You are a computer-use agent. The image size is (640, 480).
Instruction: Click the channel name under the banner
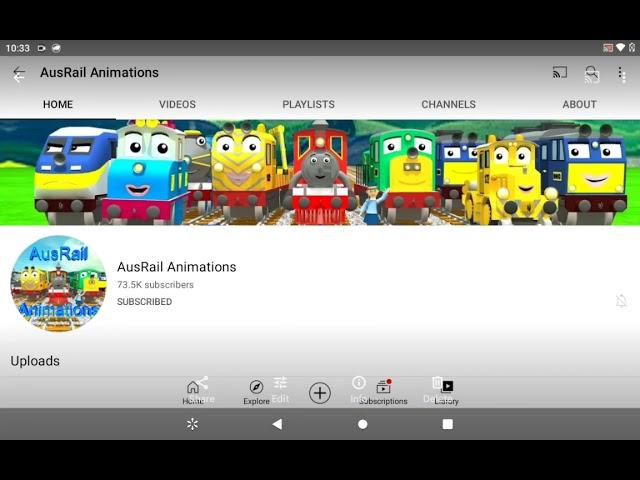pos(177,267)
